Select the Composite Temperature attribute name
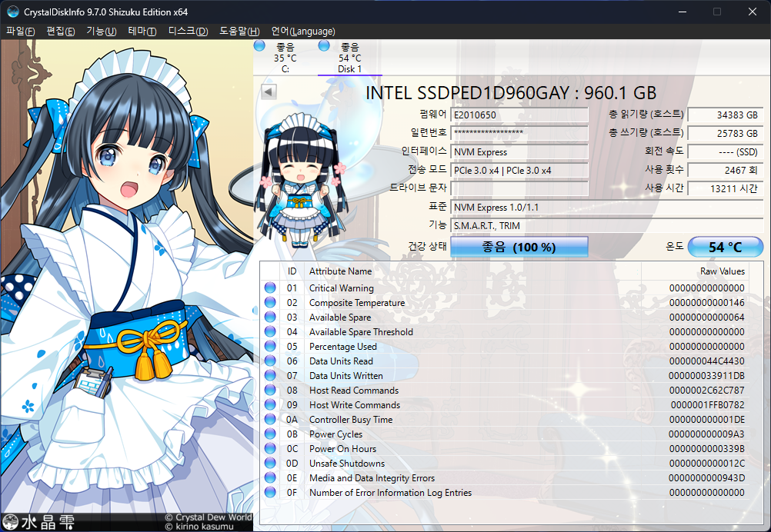 [x=357, y=303]
